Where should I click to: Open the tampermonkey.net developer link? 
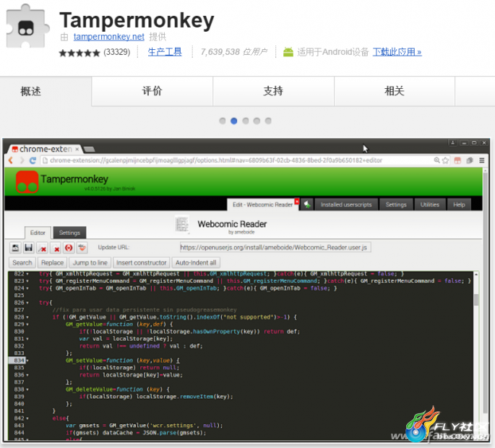[x=109, y=37]
